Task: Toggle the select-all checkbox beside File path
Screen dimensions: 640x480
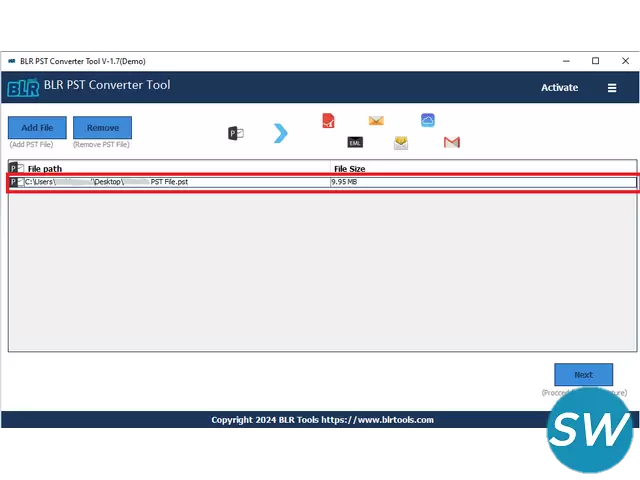Action: [20, 169]
